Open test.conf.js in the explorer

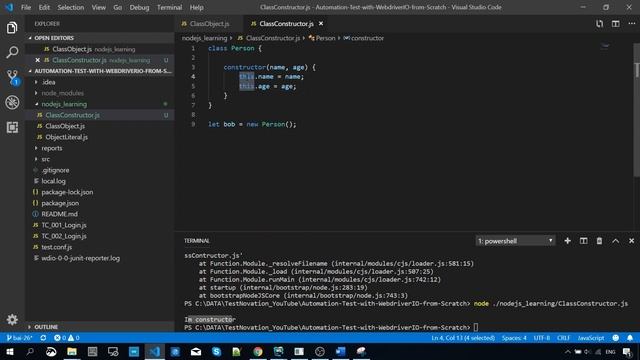[x=56, y=247]
